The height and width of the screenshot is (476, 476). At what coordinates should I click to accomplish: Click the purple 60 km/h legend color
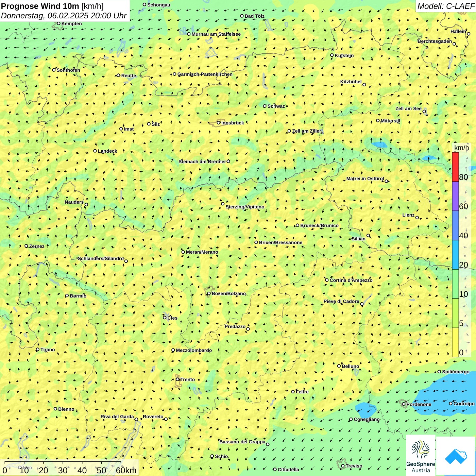pyautogui.click(x=455, y=196)
